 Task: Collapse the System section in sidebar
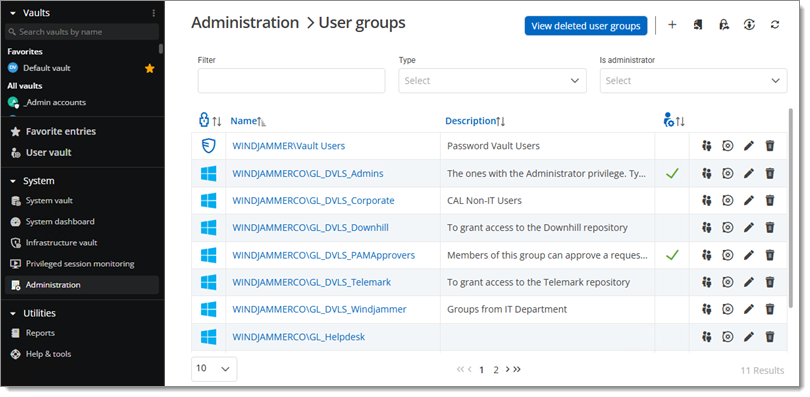[13, 181]
